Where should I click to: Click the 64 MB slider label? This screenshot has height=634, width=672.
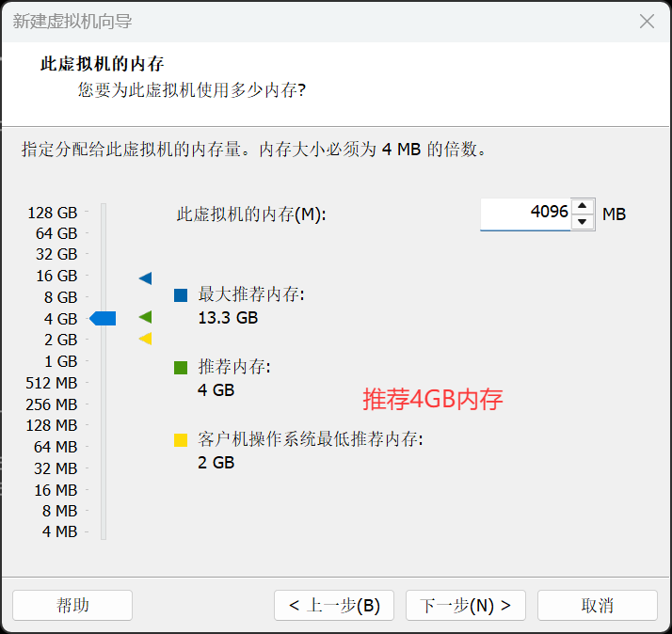point(56,447)
